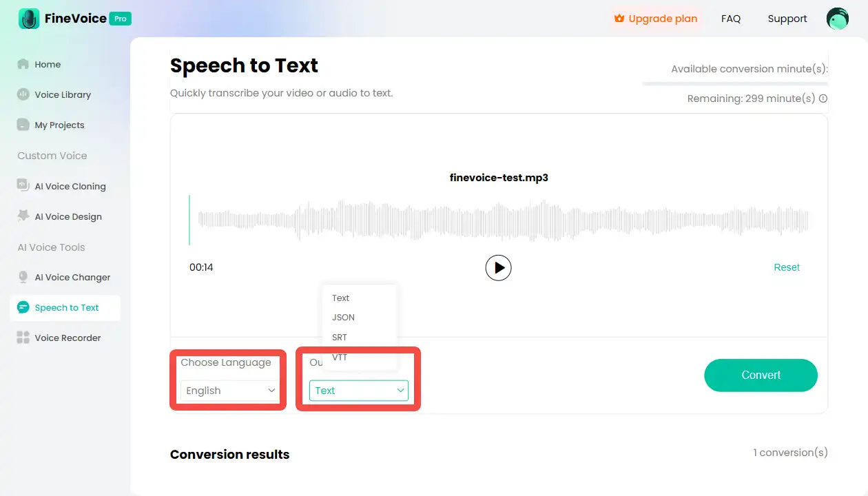Open the Voice Recorder tool
This screenshot has height=496, width=868.
[68, 338]
